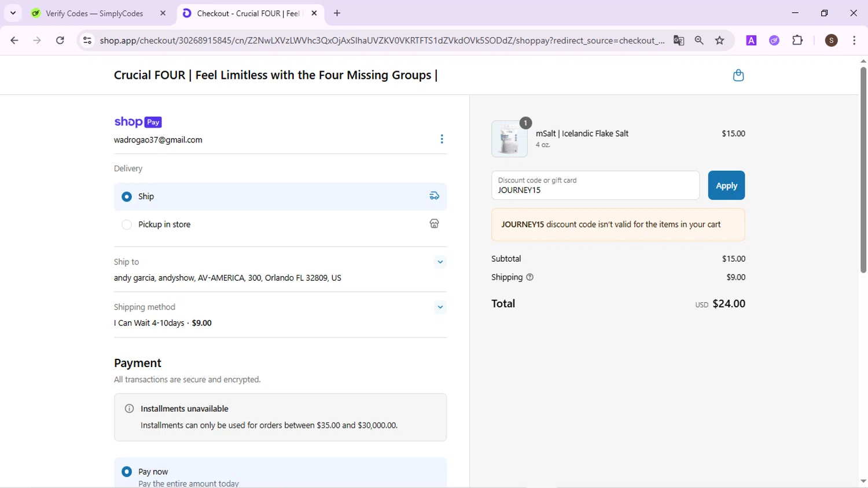Click the Shop Pay logo
Viewport: 868px width, 488px height.
point(138,122)
